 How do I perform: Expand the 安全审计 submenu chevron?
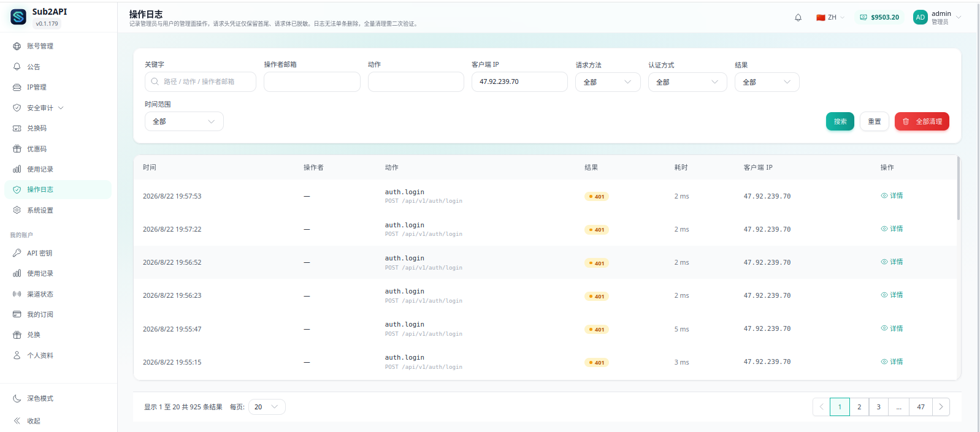pos(61,108)
